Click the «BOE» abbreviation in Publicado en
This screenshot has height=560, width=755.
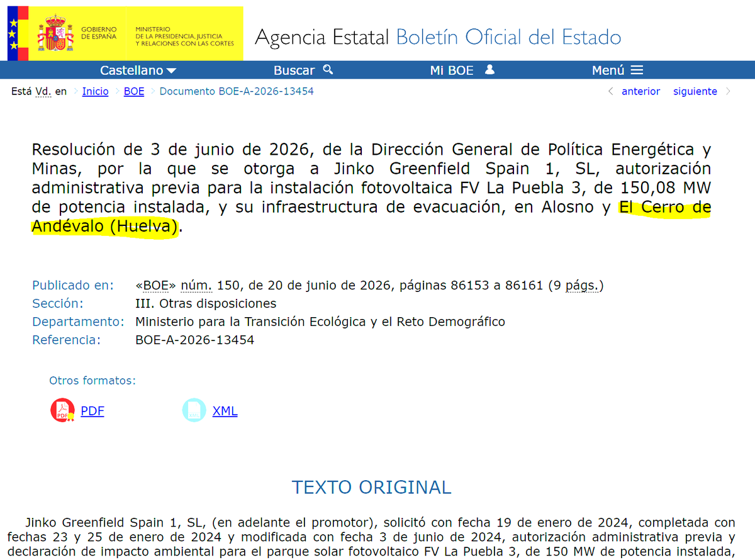click(x=156, y=286)
